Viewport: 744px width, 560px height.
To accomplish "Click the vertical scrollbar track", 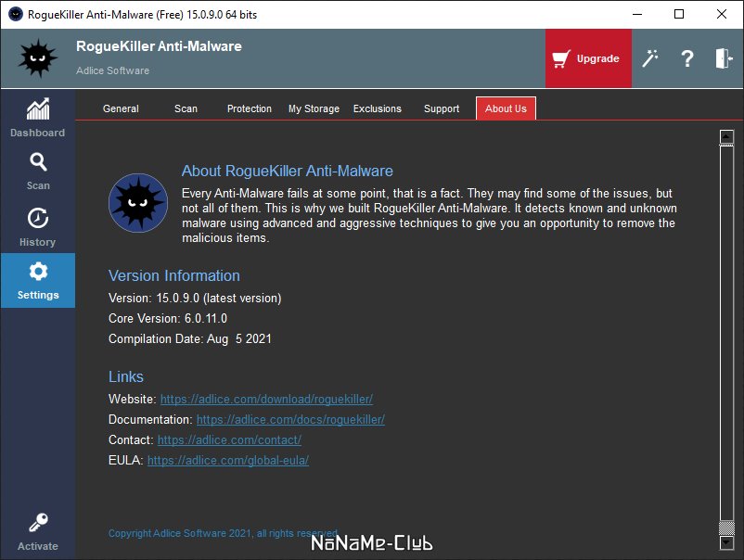I will click(x=726, y=332).
